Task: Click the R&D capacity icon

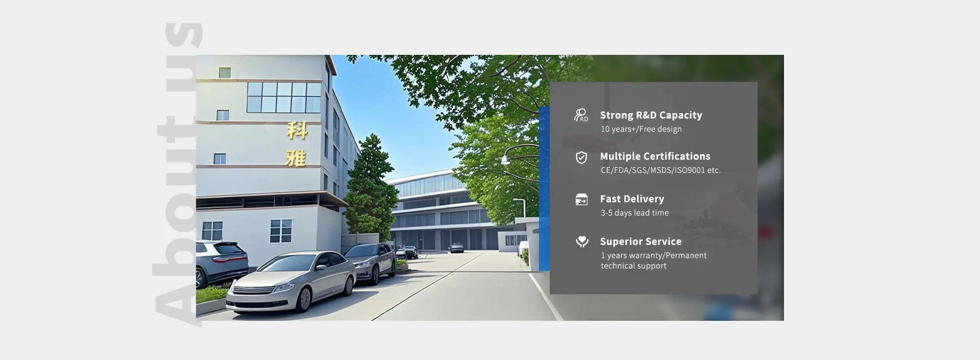Action: coord(581,115)
